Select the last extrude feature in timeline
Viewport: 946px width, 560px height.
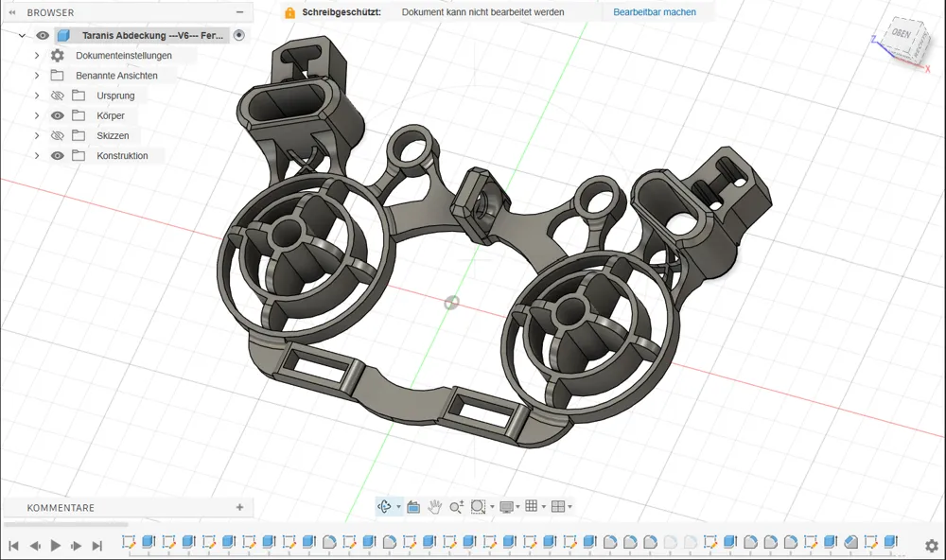click(x=891, y=541)
